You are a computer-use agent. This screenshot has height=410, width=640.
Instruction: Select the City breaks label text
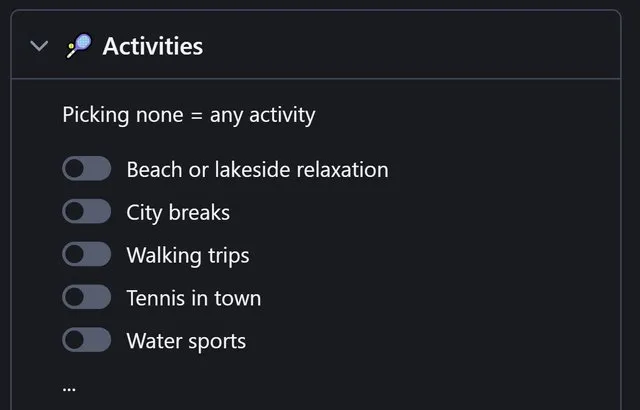[178, 213]
